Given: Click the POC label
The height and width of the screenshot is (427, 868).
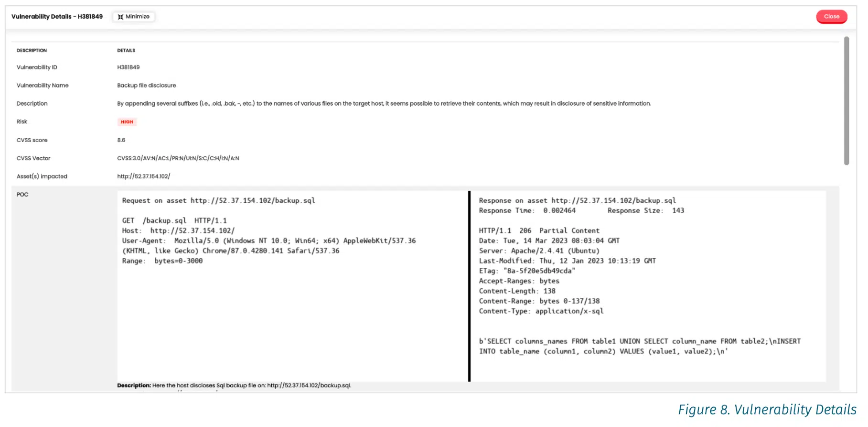Looking at the screenshot, I should (22, 195).
